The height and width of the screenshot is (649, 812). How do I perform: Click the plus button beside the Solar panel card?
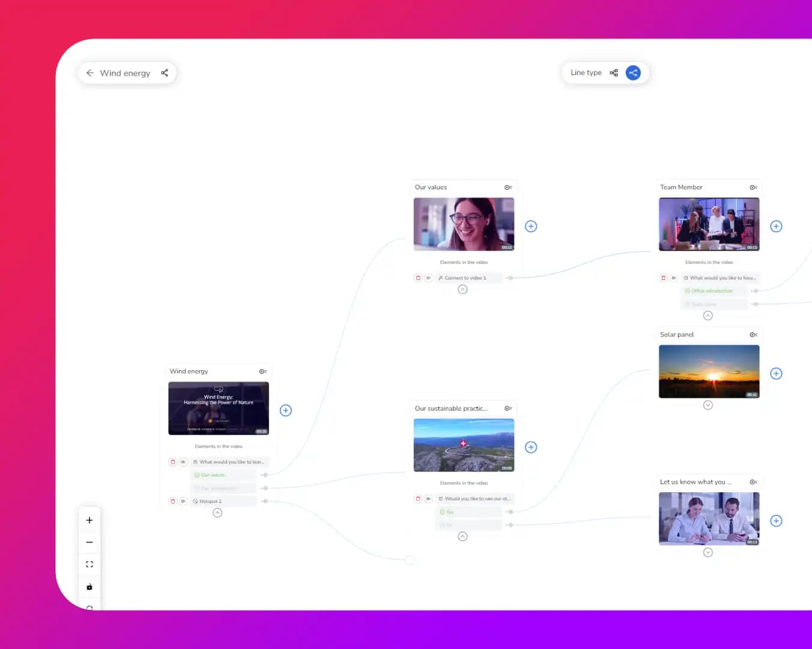[776, 373]
